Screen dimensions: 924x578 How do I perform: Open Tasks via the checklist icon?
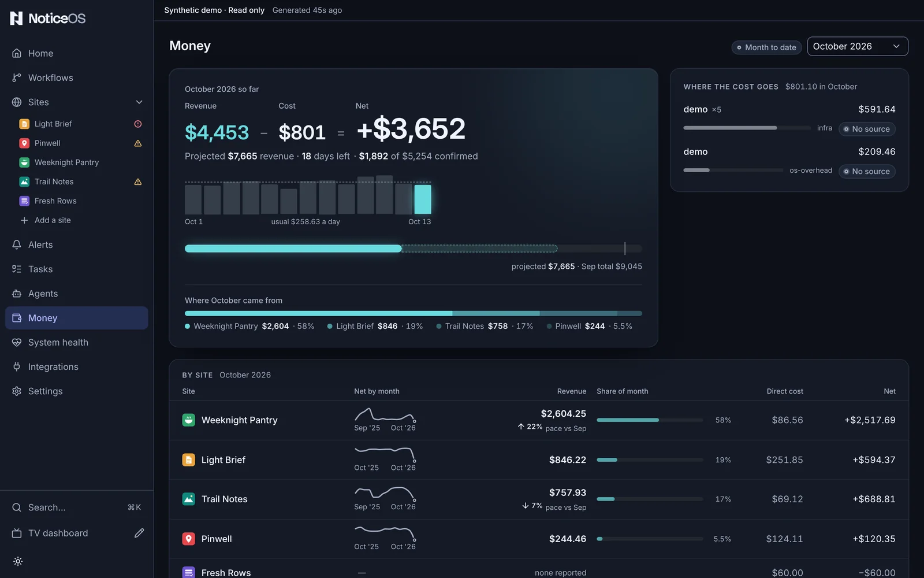coord(17,269)
